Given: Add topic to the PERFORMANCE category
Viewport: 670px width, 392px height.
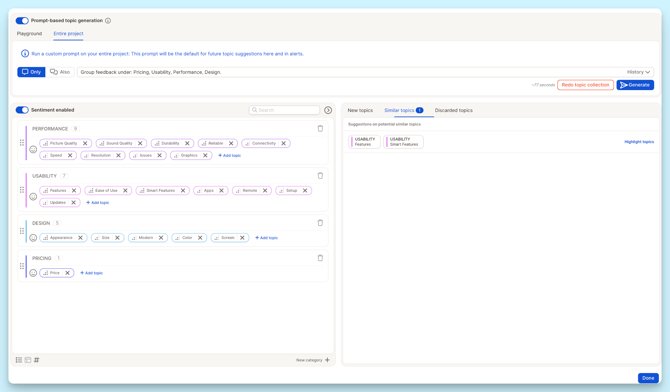Looking at the screenshot, I should [230, 156].
